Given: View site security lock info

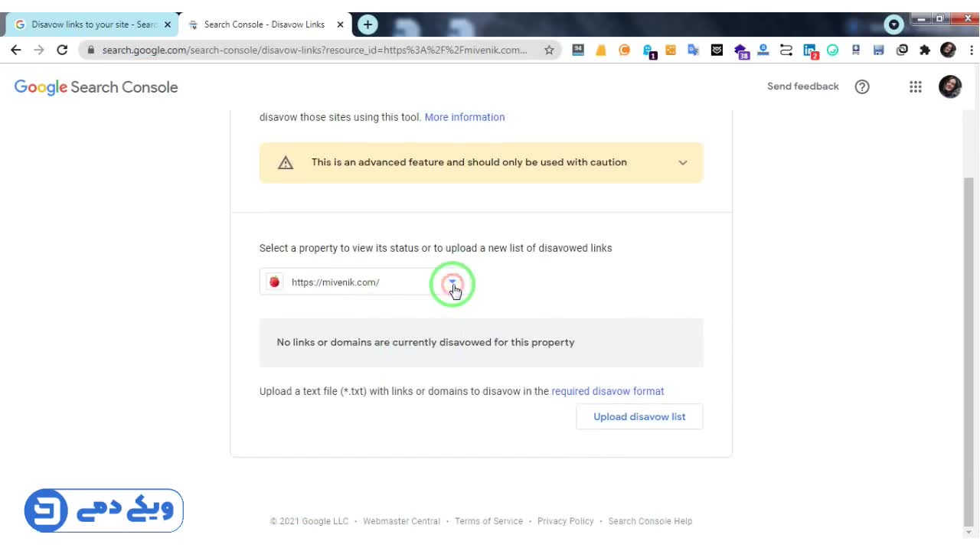Looking at the screenshot, I should pos(90,50).
